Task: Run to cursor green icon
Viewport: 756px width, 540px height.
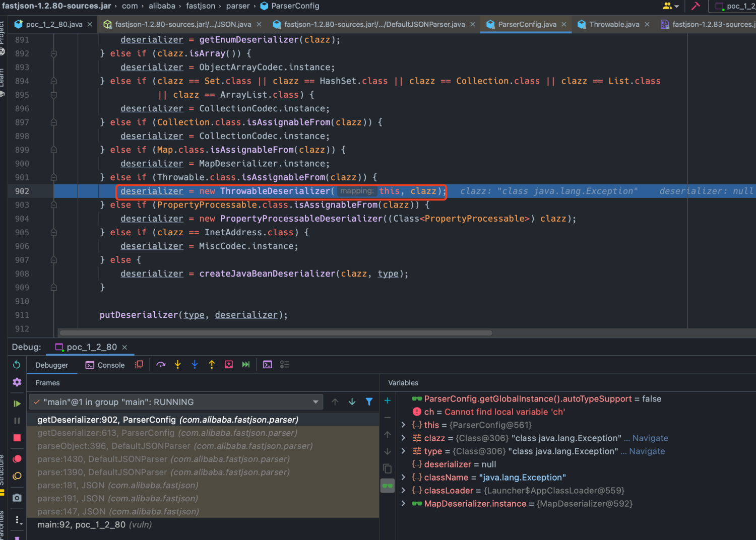Action: (246, 365)
